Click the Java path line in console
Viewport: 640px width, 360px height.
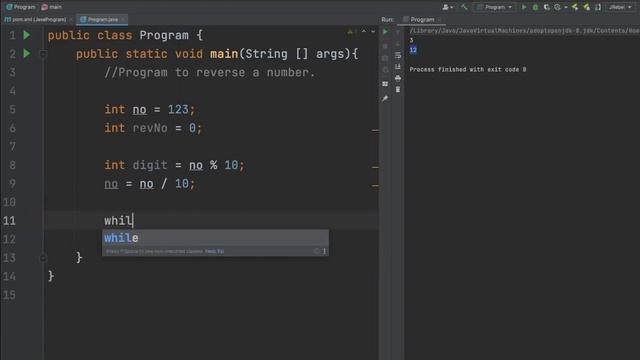(524, 31)
